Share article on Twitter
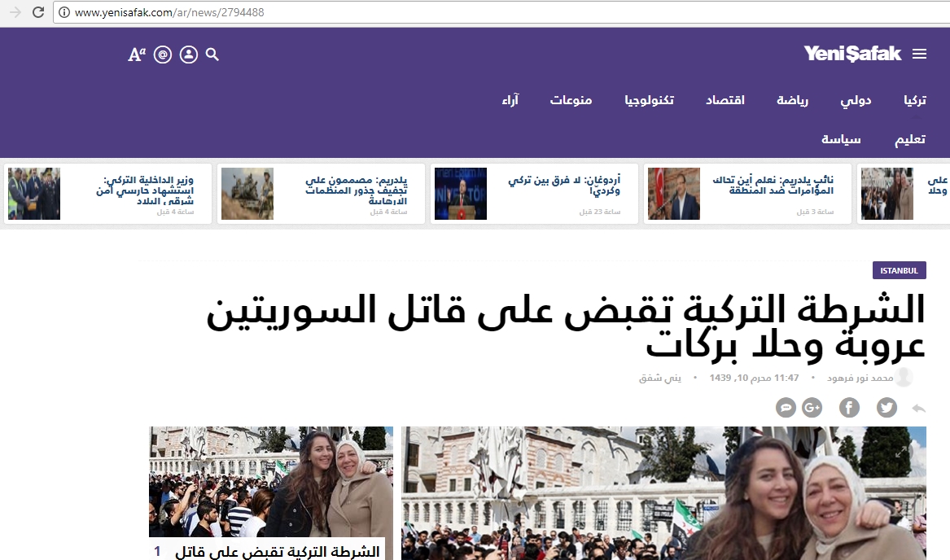 pos(887,408)
